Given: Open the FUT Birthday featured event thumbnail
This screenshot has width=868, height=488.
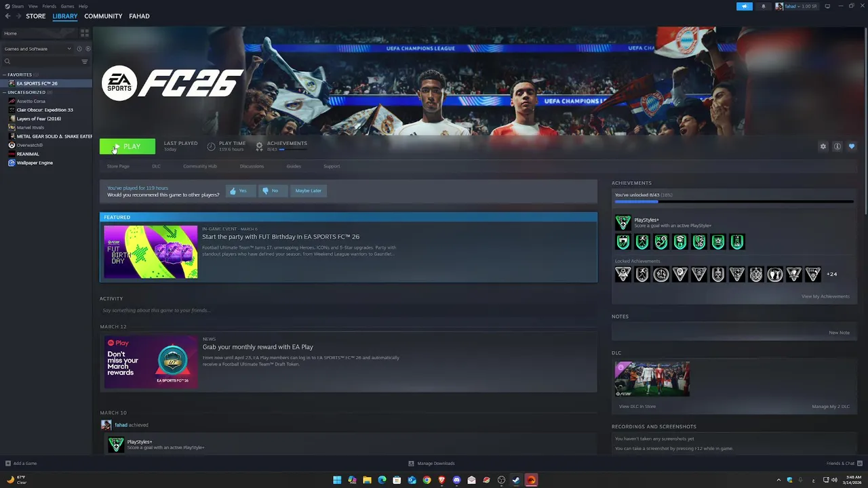Looking at the screenshot, I should click(151, 251).
